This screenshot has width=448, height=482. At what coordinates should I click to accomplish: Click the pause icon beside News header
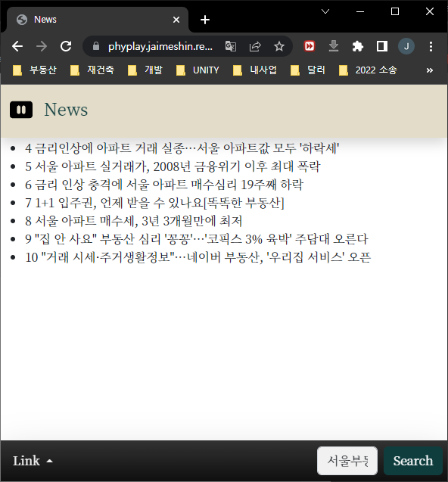click(x=21, y=110)
